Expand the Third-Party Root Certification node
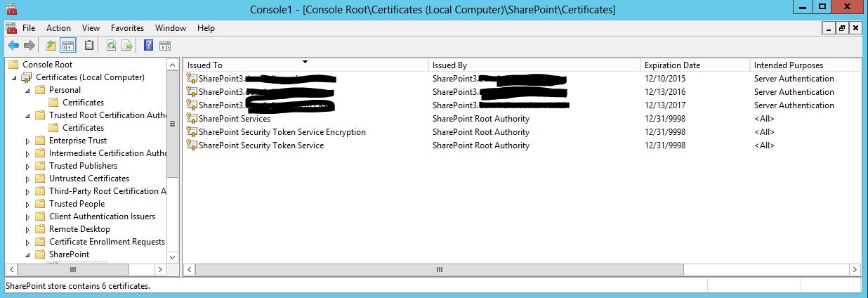 [x=28, y=191]
